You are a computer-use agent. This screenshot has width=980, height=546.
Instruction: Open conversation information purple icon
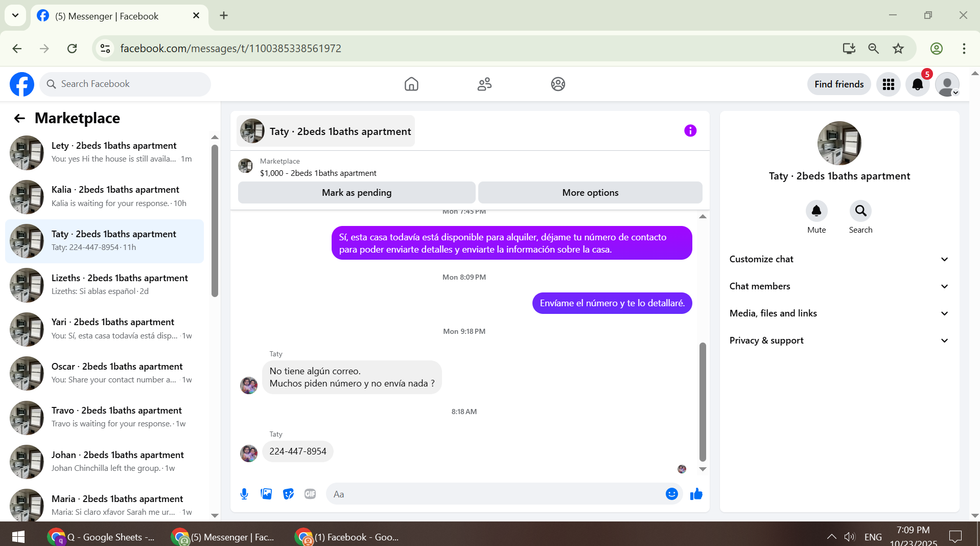(690, 131)
